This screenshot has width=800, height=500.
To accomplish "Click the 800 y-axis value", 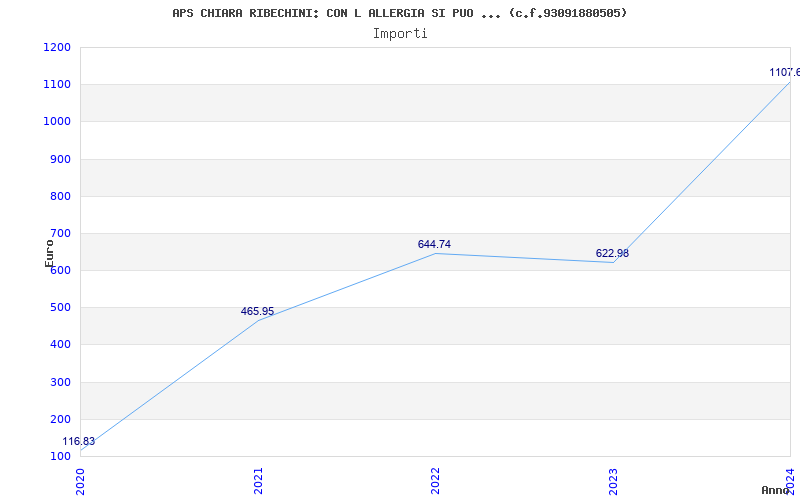I will coord(60,196).
